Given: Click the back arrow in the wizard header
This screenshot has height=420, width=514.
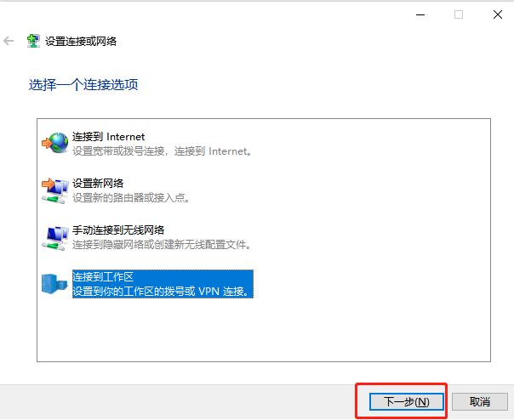Looking at the screenshot, I should 9,42.
